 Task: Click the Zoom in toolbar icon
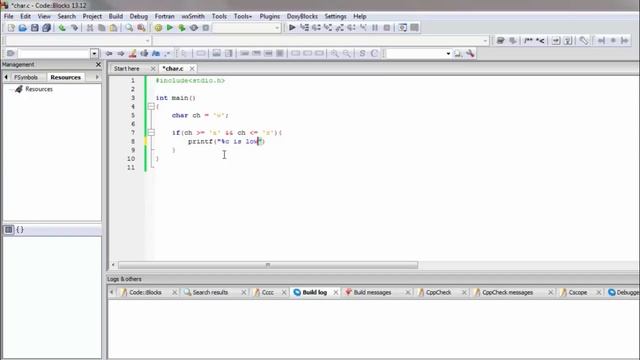(x=335, y=53)
